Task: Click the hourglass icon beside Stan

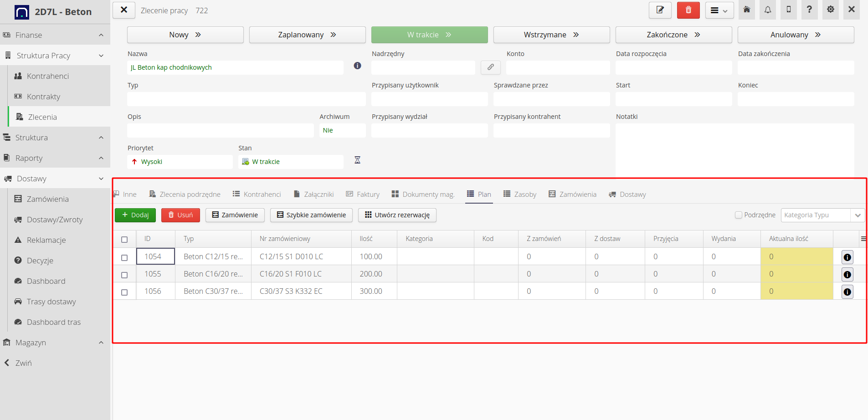Action: click(357, 160)
